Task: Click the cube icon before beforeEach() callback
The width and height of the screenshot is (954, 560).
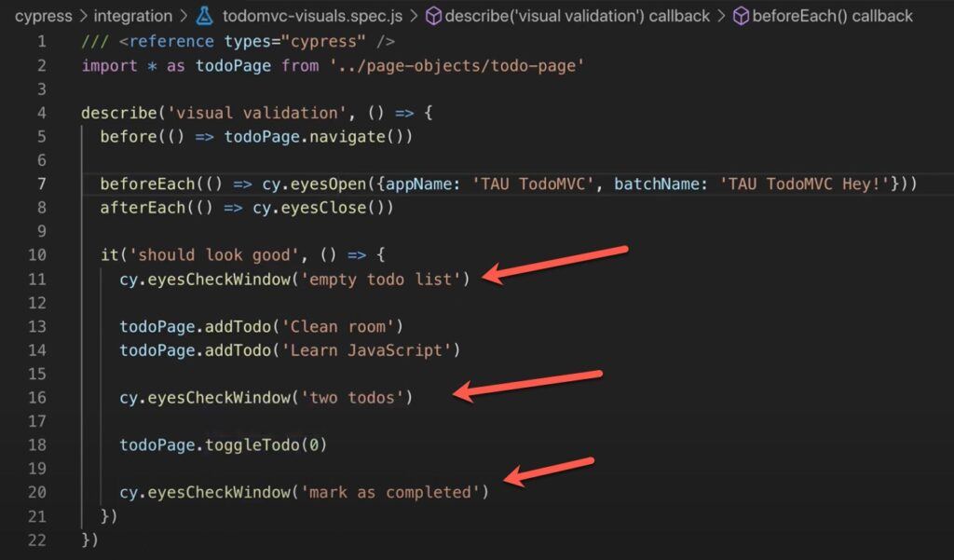Action: 741,16
